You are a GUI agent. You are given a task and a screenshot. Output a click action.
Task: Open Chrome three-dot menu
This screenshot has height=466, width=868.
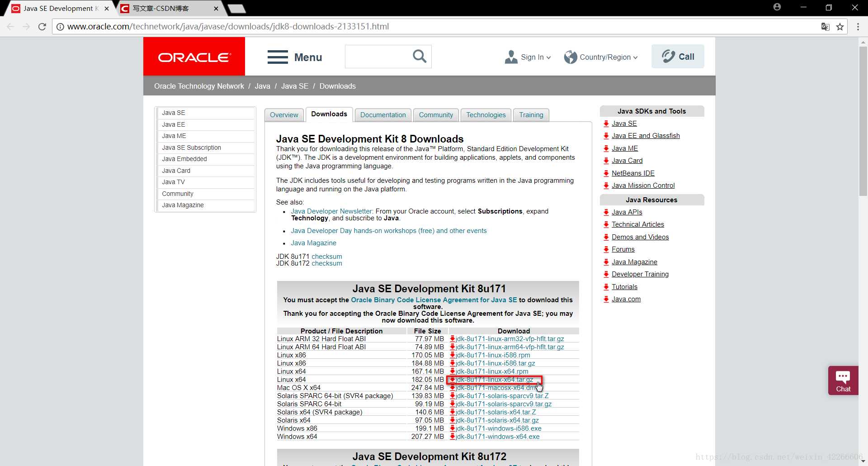click(x=858, y=27)
